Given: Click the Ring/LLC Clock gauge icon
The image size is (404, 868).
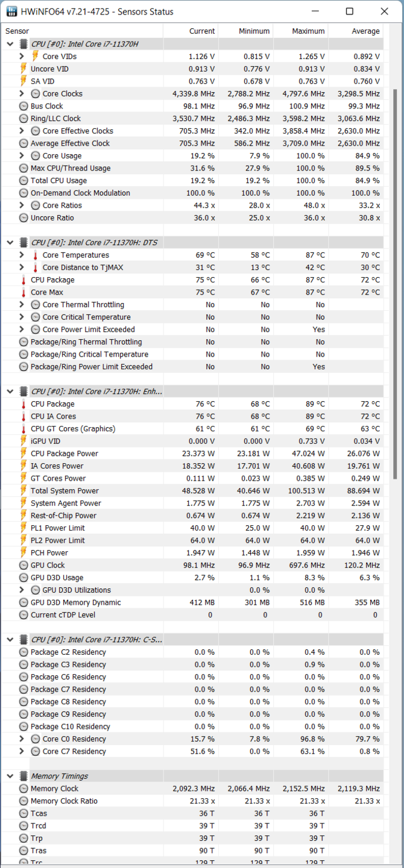Looking at the screenshot, I should pos(24,119).
